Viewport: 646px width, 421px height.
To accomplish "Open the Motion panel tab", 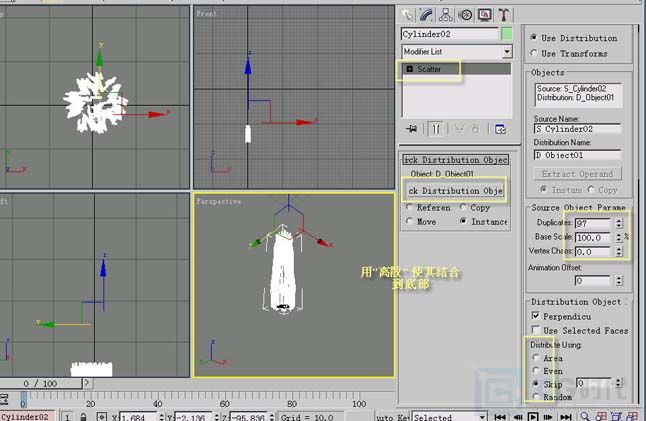I will click(466, 15).
